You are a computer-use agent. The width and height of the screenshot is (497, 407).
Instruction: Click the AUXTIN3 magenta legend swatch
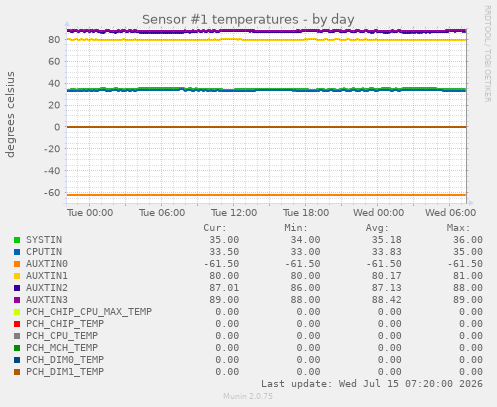[x=17, y=300]
